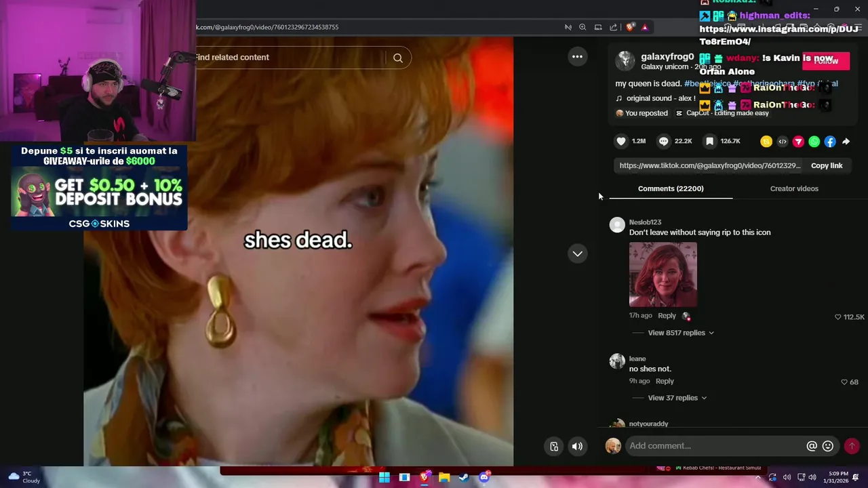Show hidden system tray icons

coord(757,477)
